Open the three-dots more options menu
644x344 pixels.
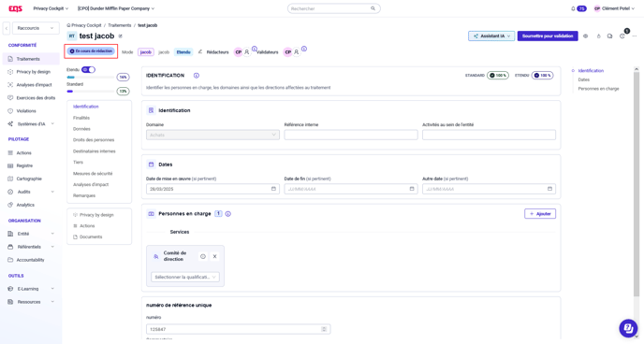[635, 36]
